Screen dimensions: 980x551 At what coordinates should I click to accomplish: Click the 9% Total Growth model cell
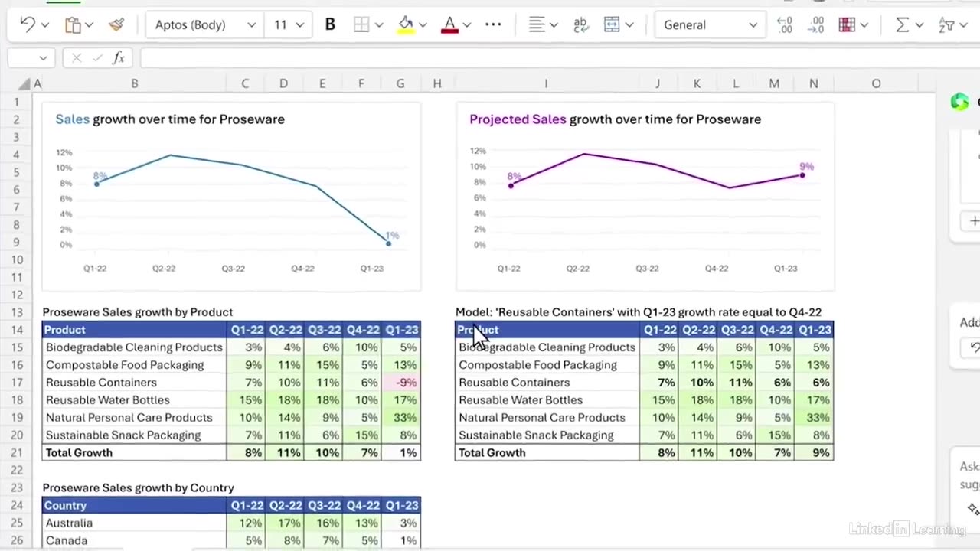point(814,453)
